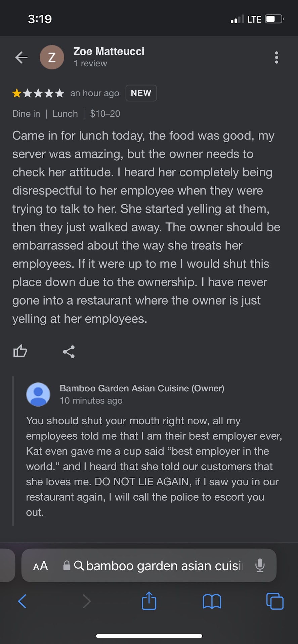298x644 pixels.
Task: Like the review with thumbs-up icon
Action: [20, 351]
